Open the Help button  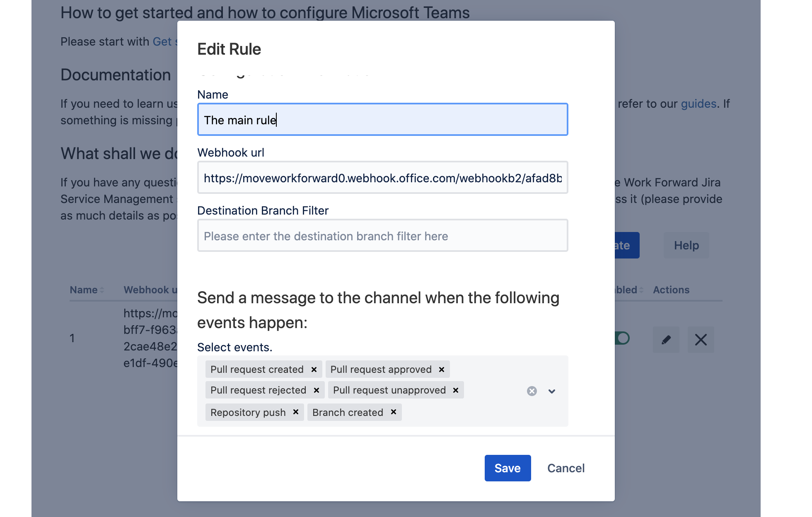(686, 245)
